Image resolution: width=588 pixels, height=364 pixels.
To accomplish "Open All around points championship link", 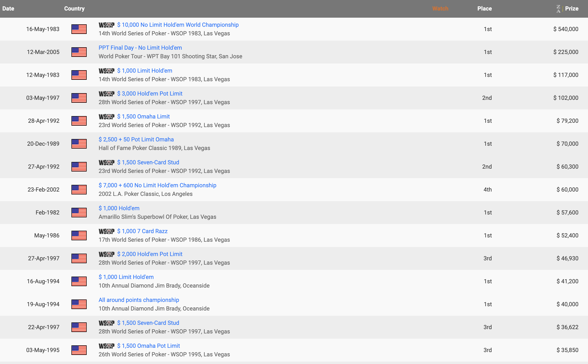I will click(x=139, y=300).
